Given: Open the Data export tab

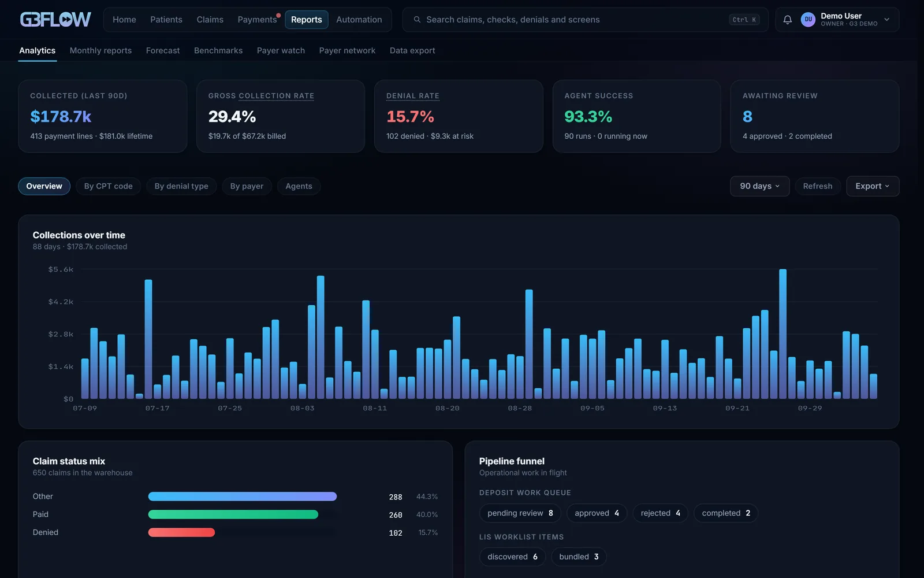Looking at the screenshot, I should click(412, 51).
